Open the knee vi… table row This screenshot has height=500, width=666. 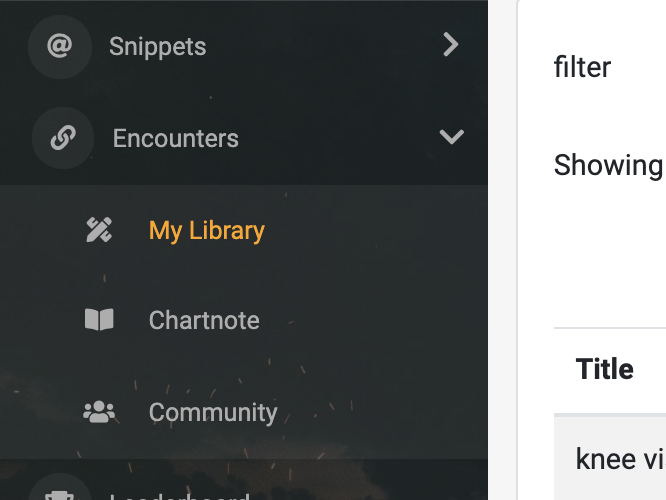pos(610,459)
